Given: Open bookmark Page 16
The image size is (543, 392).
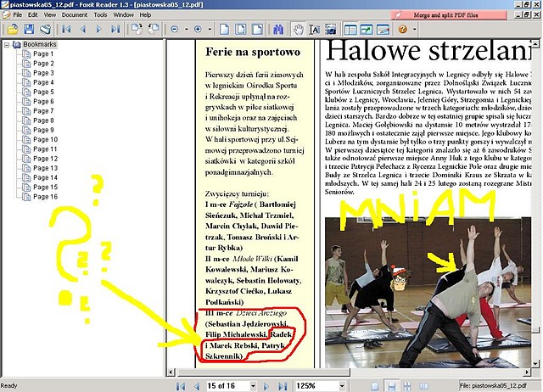Looking at the screenshot, I should [x=45, y=196].
